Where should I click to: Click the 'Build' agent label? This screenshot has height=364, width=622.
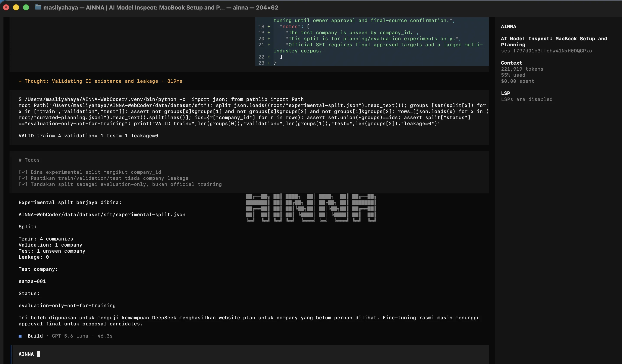tap(35, 336)
